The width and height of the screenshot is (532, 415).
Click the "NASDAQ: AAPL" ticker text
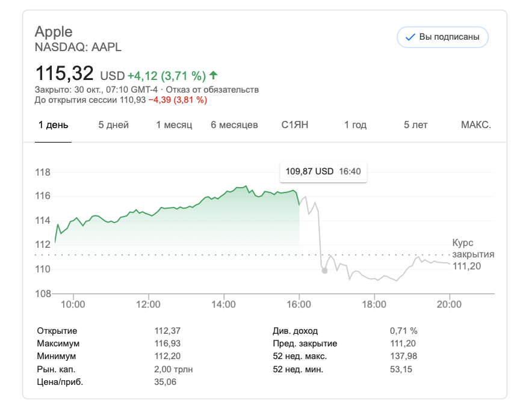coord(78,47)
